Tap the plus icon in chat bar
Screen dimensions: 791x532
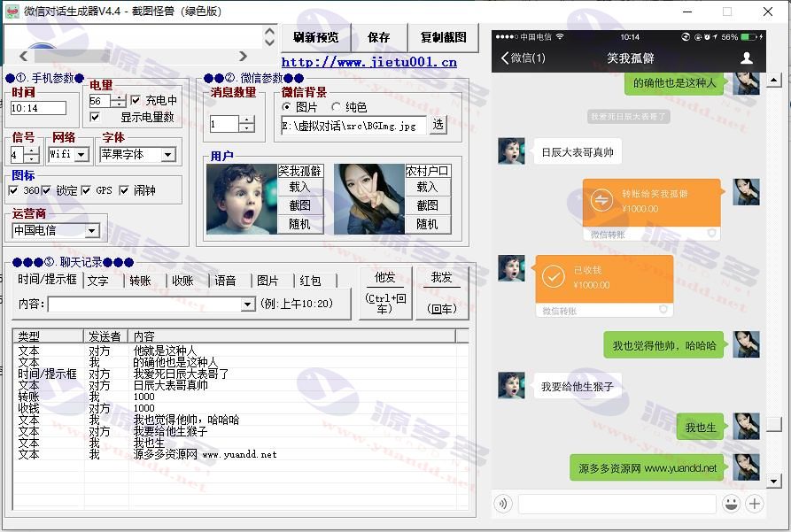755,504
